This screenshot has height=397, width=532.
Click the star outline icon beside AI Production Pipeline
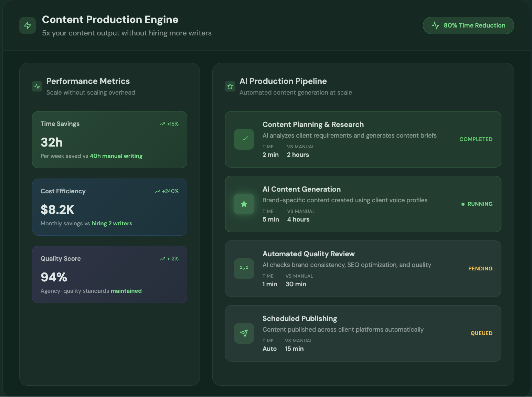pos(230,86)
